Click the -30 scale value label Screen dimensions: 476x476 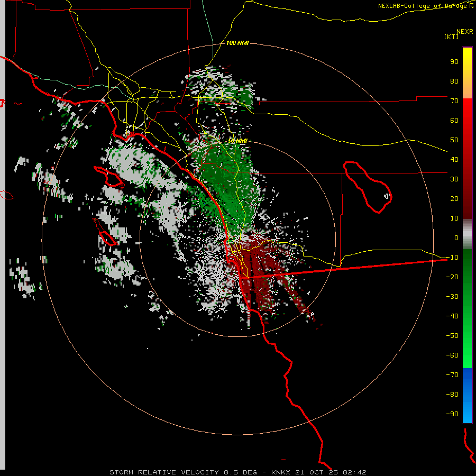pos(452,297)
